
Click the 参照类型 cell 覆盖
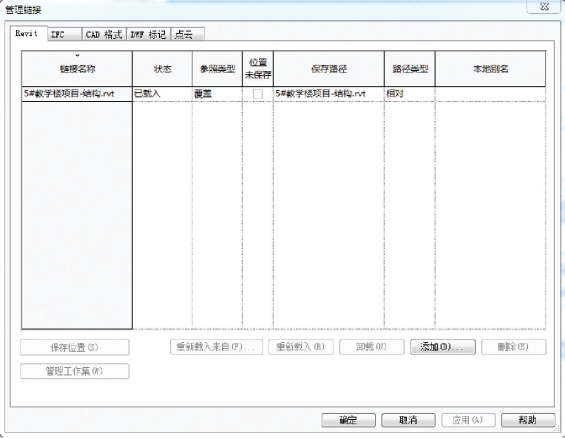[x=217, y=94]
